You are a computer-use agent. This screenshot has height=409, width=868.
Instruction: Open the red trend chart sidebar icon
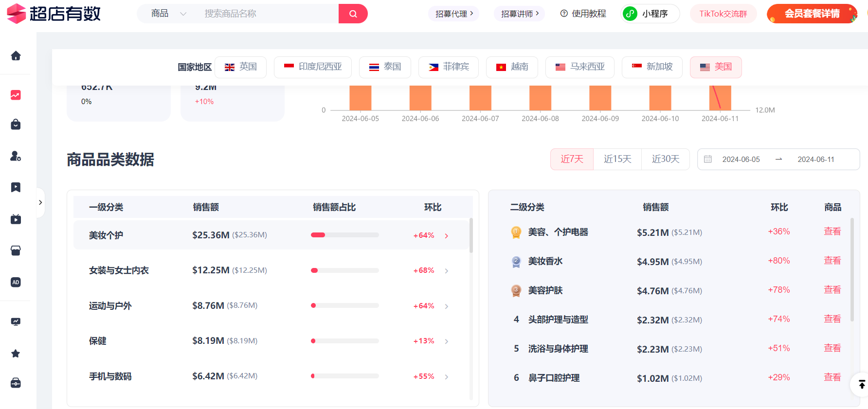(16, 95)
